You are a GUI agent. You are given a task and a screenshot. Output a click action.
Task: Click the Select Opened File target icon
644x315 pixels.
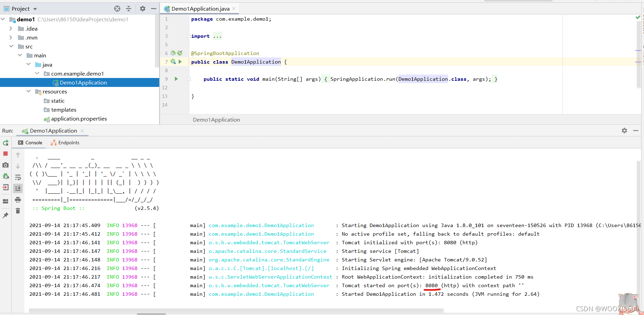coord(117,9)
